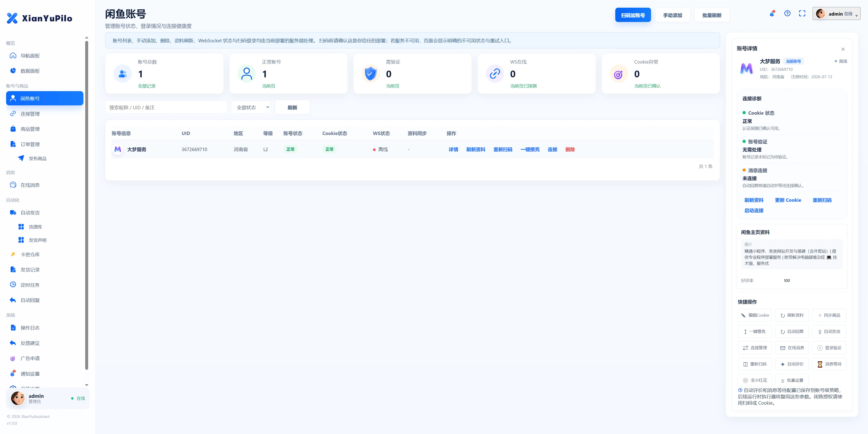The width and height of the screenshot is (868, 434).
Task: Open 消息等待 hourglass quick action
Action: click(x=829, y=364)
